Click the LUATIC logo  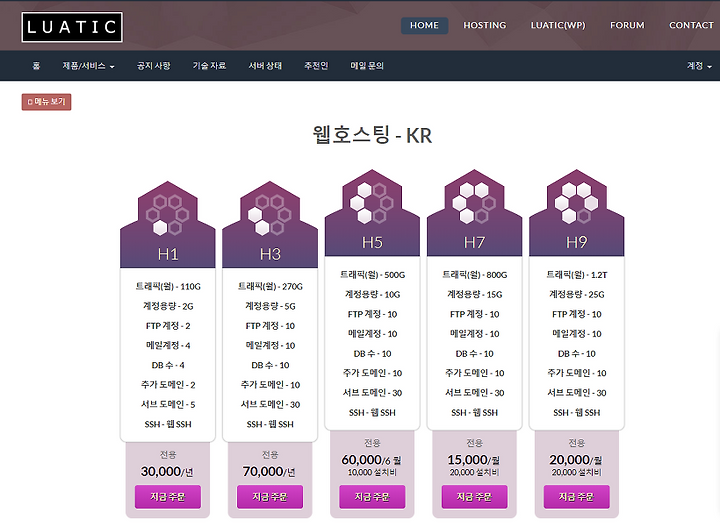pos(72,27)
